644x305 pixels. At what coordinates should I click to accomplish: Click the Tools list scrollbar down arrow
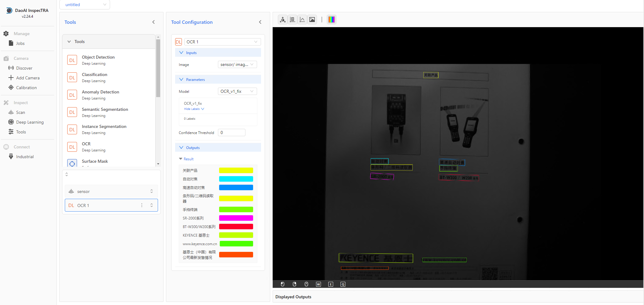158,164
